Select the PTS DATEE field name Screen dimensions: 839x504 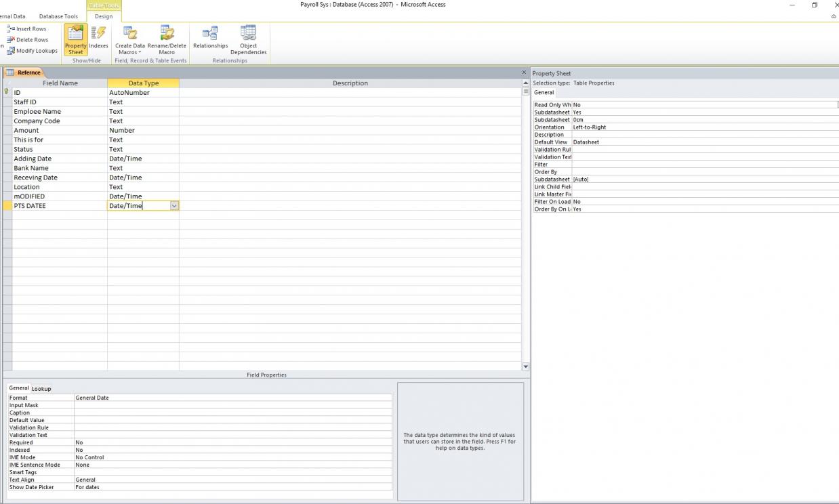[60, 206]
